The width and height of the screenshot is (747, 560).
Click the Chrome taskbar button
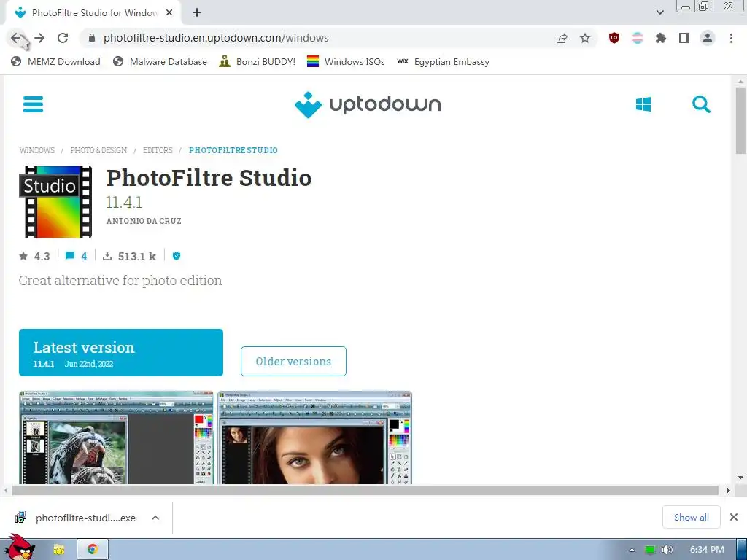click(x=93, y=550)
